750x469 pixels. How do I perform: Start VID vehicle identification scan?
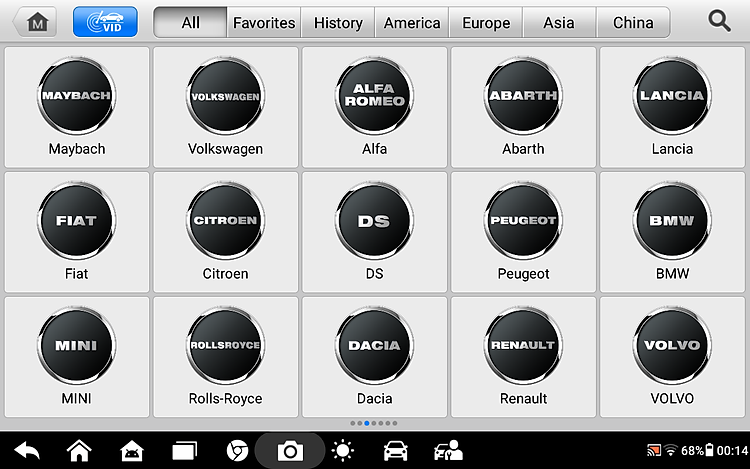(x=105, y=22)
